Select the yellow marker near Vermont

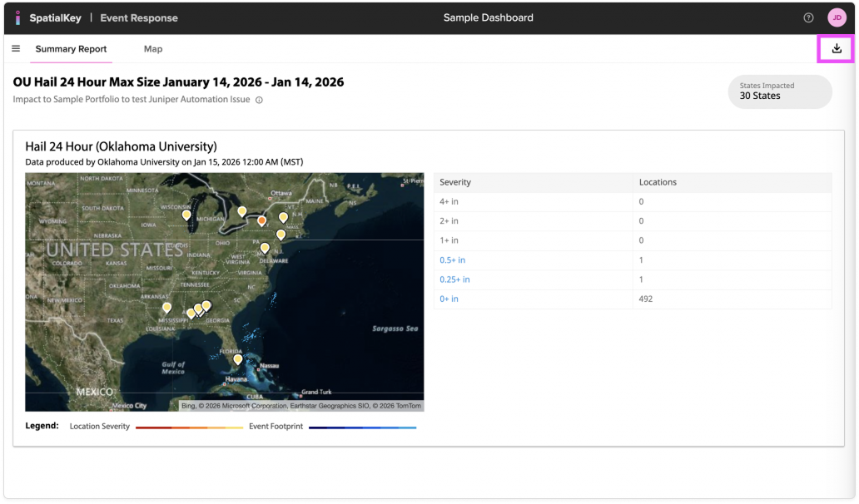[283, 217]
